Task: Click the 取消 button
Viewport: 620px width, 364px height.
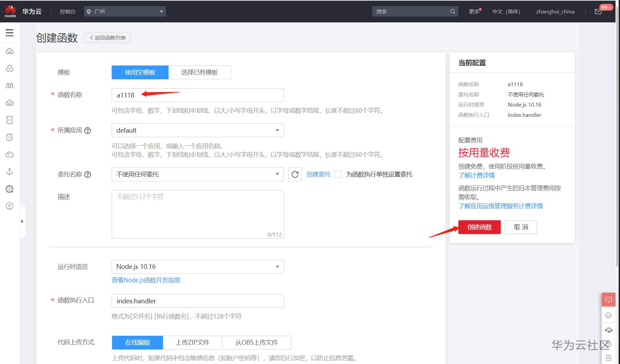Action: [521, 227]
